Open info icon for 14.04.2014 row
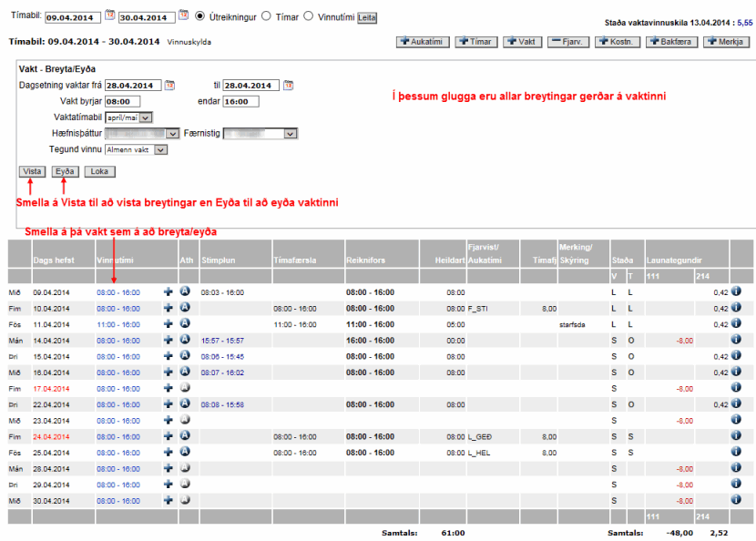The image size is (756, 541). point(736,340)
